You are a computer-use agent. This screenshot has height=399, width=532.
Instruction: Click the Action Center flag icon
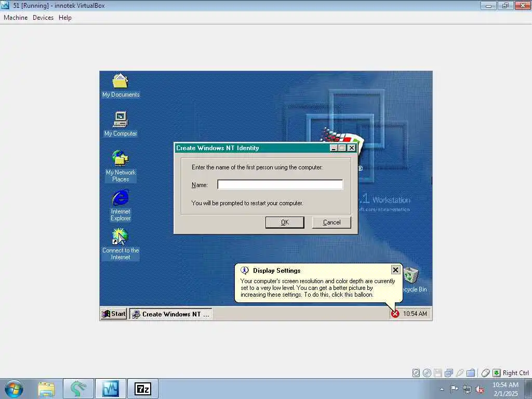pos(454,389)
